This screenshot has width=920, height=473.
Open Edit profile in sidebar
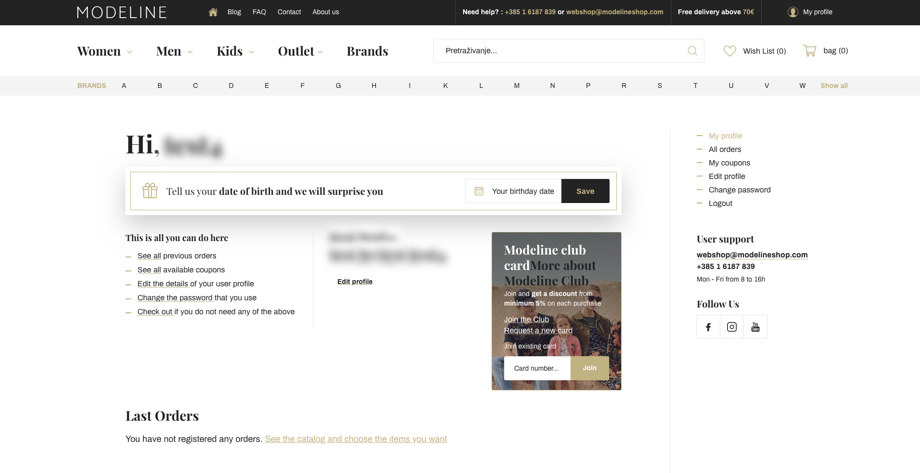pyautogui.click(x=726, y=177)
